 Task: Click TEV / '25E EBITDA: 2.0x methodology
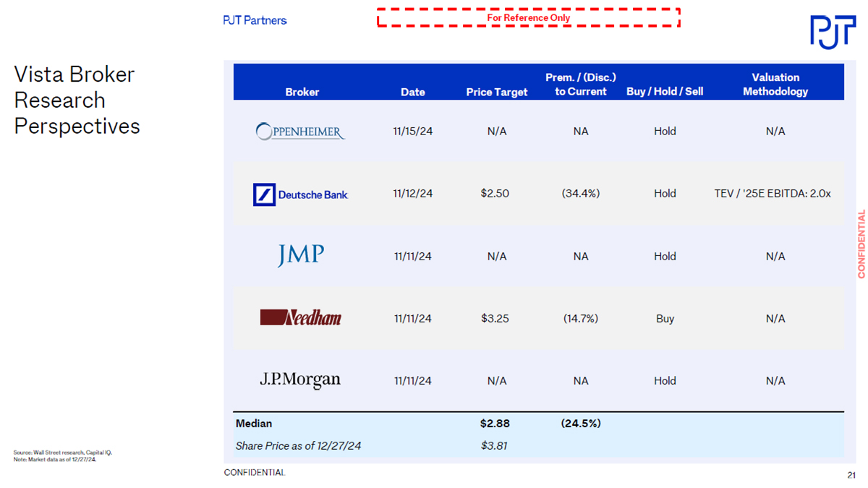click(773, 194)
